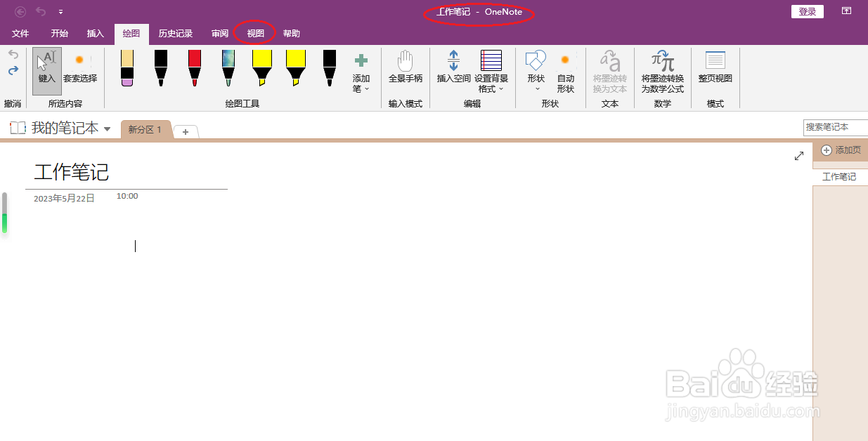
Task: Click the ribbon redo arrow icon
Action: coord(13,71)
